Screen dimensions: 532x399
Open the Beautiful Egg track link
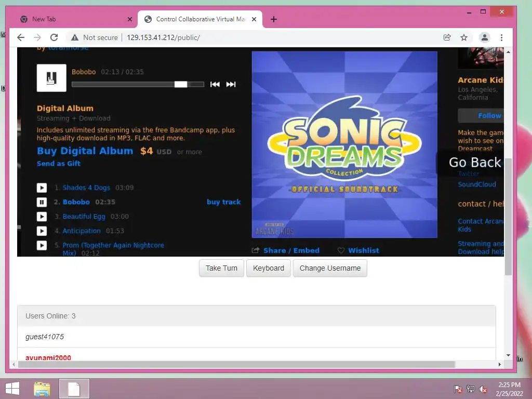pos(84,217)
